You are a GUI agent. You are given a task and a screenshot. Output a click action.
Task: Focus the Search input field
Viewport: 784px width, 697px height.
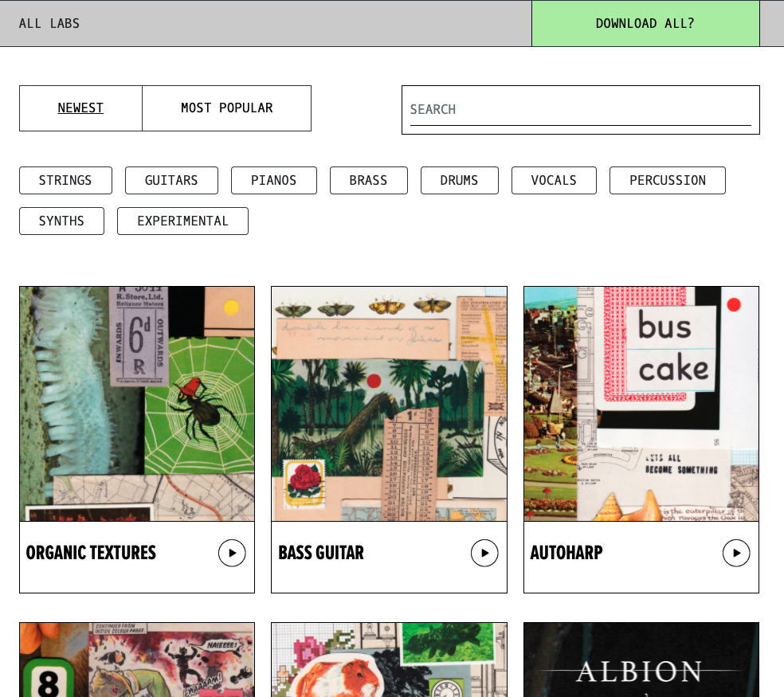[x=581, y=109]
